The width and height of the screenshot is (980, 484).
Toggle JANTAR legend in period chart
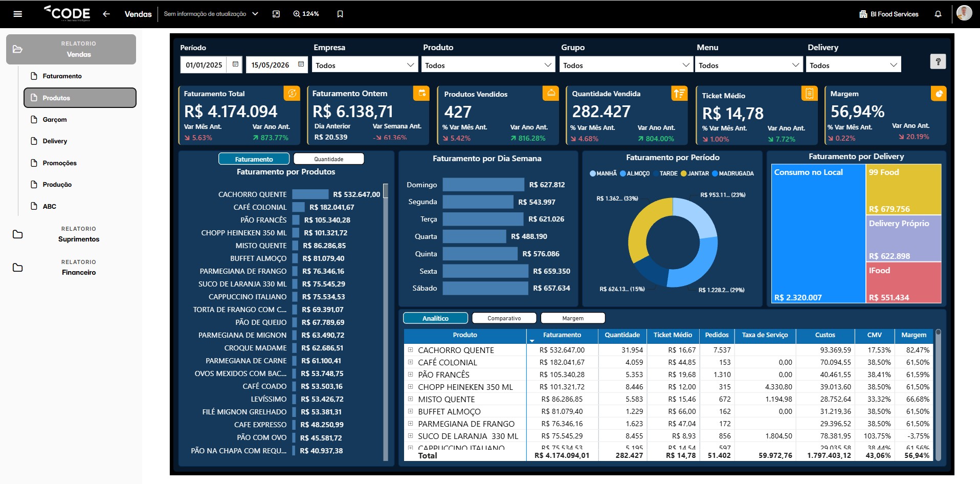click(695, 173)
